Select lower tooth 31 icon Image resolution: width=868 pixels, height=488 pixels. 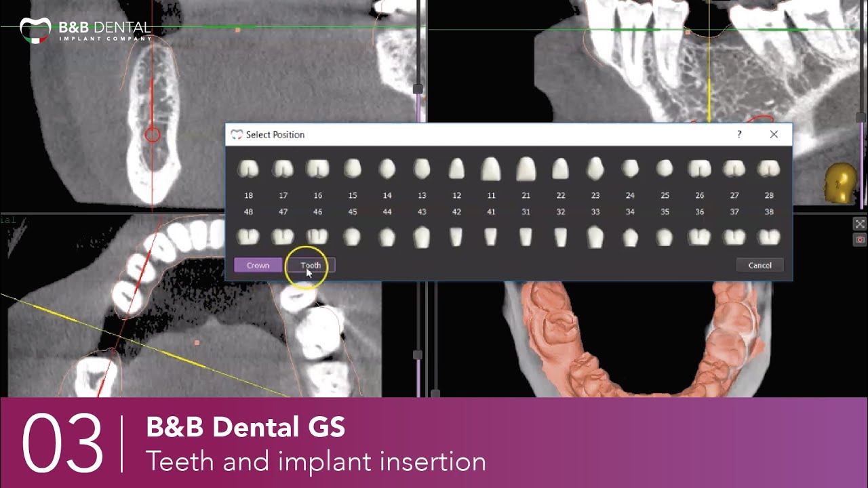(526, 237)
